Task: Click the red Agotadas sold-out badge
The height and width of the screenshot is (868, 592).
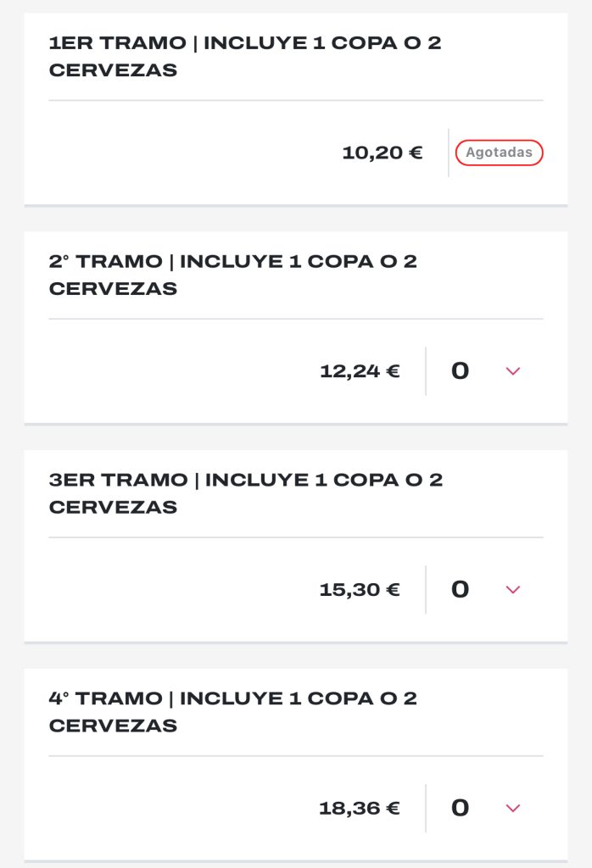Action: pyautogui.click(x=500, y=153)
